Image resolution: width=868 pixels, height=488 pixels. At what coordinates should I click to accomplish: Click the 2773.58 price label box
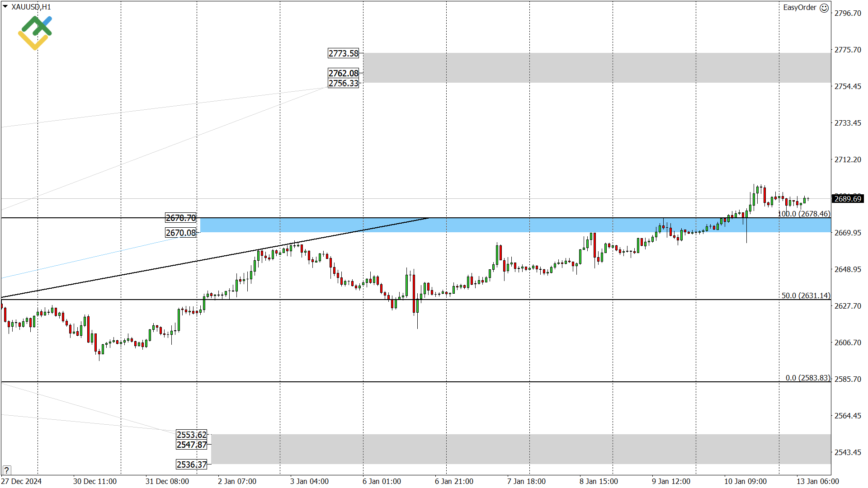[343, 53]
